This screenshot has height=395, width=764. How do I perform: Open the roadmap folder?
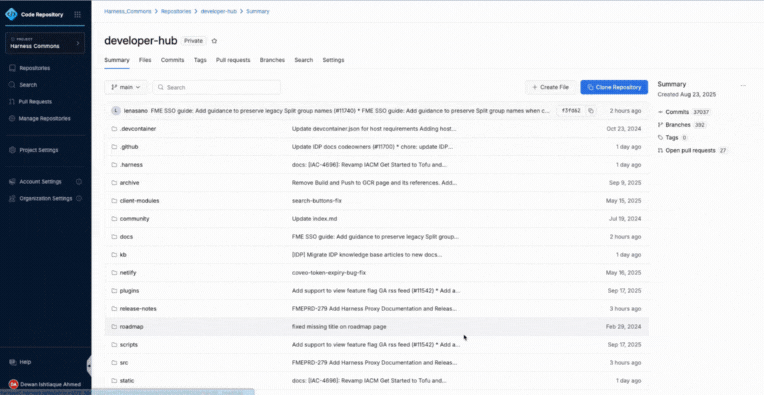point(132,327)
